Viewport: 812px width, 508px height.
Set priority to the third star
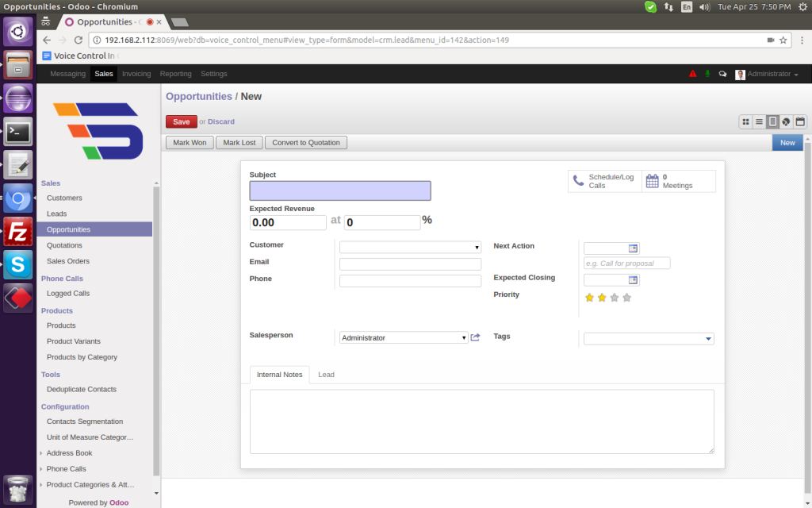[x=614, y=298]
